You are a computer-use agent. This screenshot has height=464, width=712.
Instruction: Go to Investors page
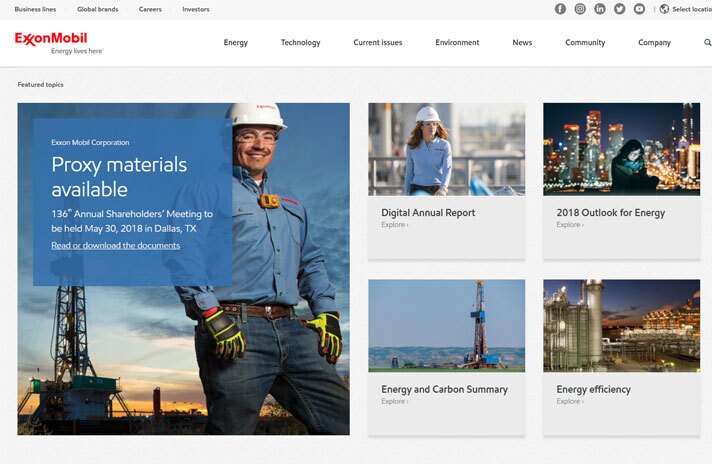(x=196, y=9)
